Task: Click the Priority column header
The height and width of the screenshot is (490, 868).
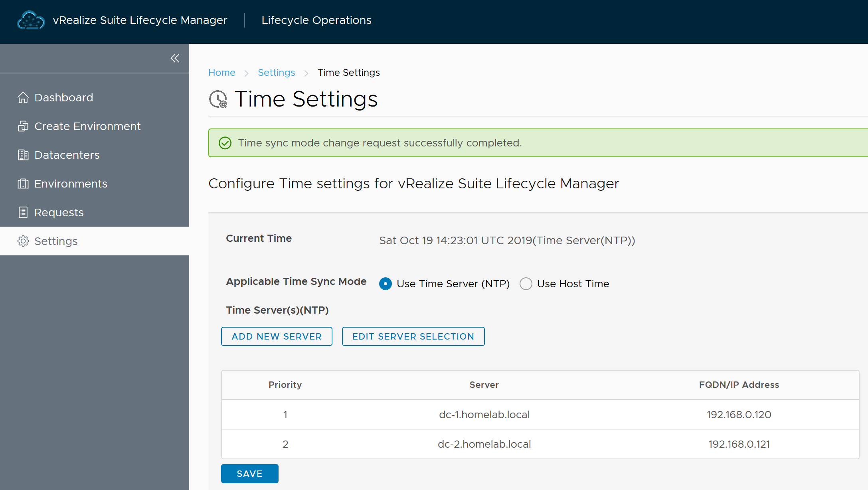Action: pyautogui.click(x=285, y=385)
